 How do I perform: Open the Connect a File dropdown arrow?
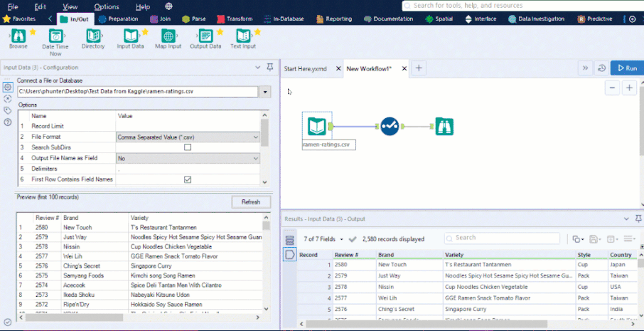pos(265,92)
